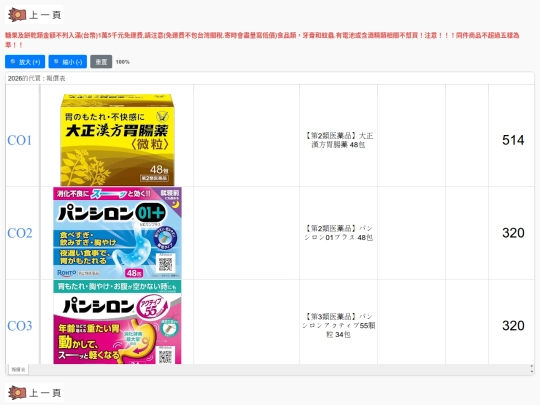Click the bottom back-arrow hand icon
This screenshot has height=405, width=540.
tap(17, 393)
